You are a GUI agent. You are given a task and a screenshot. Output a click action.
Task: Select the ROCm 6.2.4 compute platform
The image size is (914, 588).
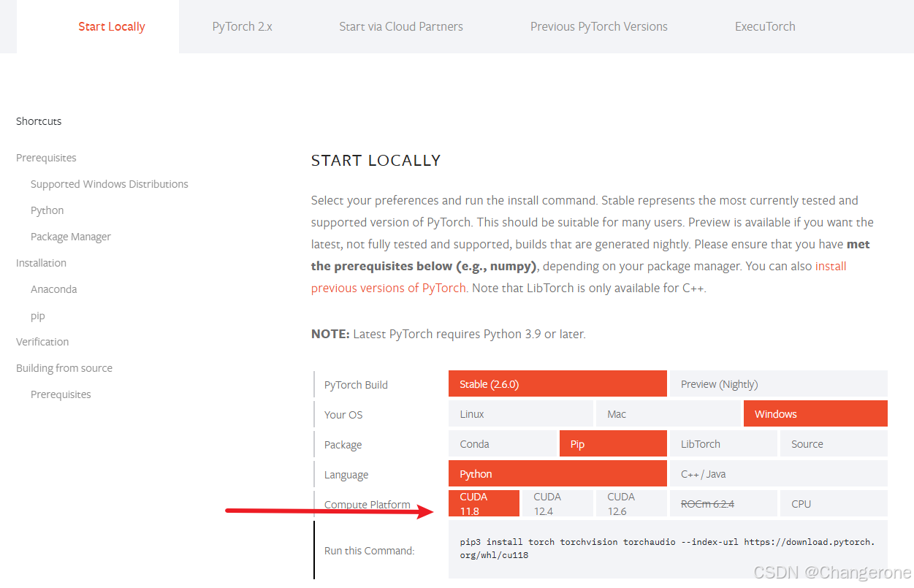(x=723, y=503)
